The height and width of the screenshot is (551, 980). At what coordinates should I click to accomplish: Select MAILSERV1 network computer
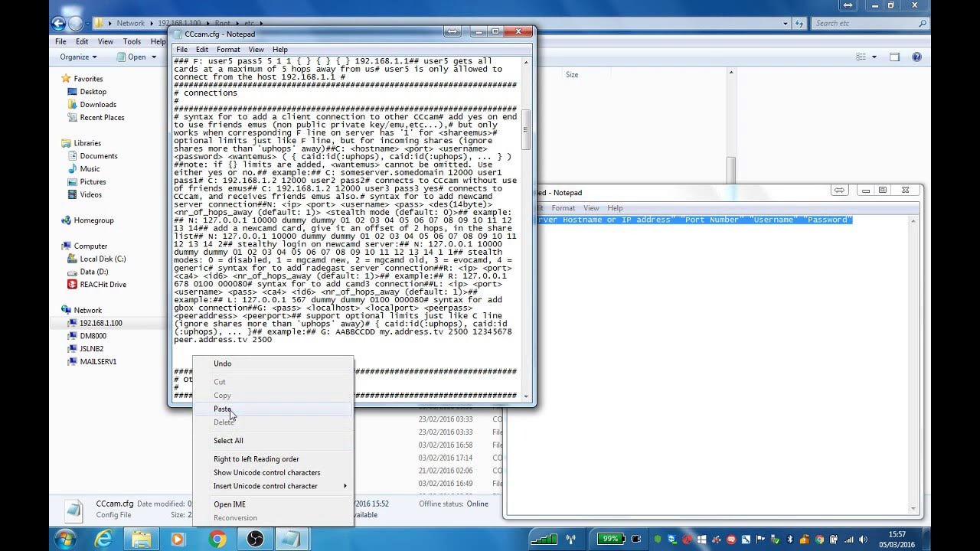(x=98, y=362)
